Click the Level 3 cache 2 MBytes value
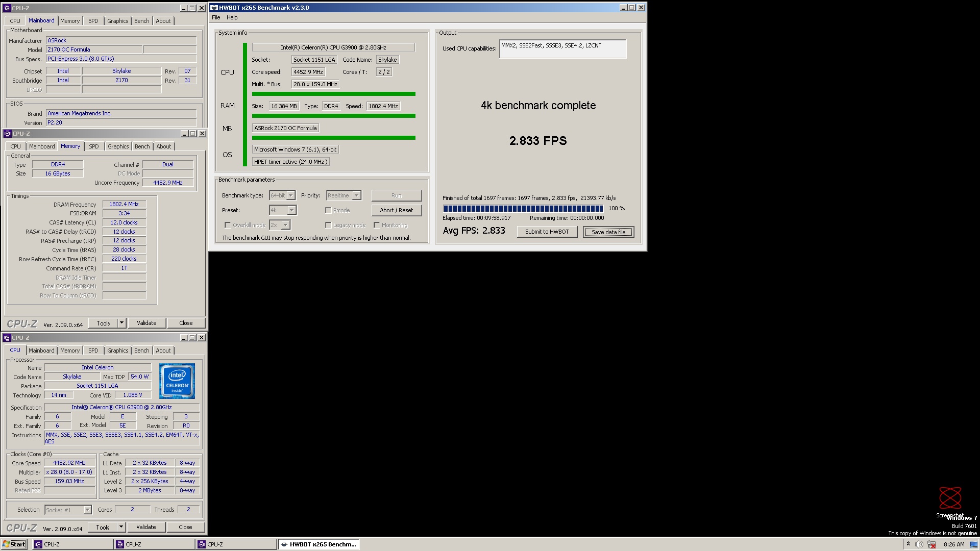Screen dimensions: 980x551 pos(150,490)
